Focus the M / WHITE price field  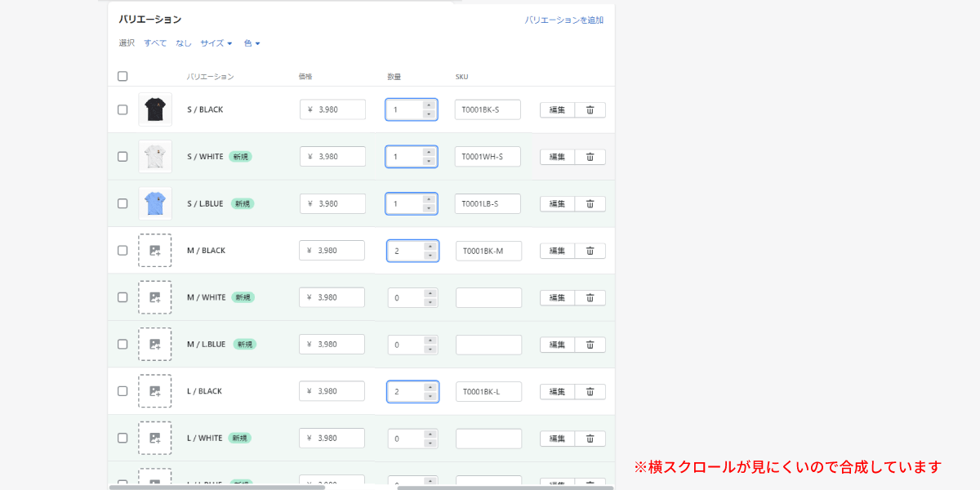pos(332,297)
